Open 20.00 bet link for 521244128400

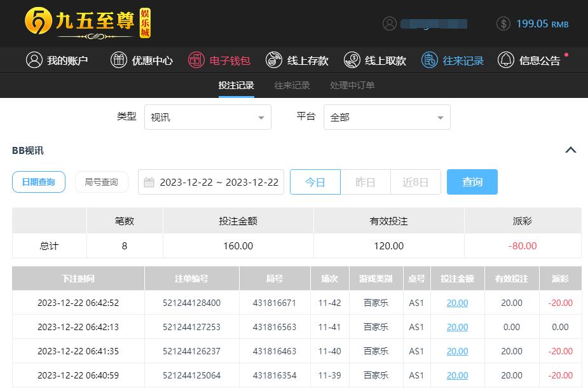[457, 303]
